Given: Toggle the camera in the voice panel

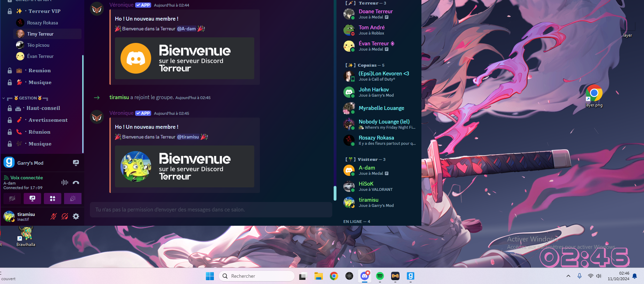Looking at the screenshot, I should [x=12, y=199].
